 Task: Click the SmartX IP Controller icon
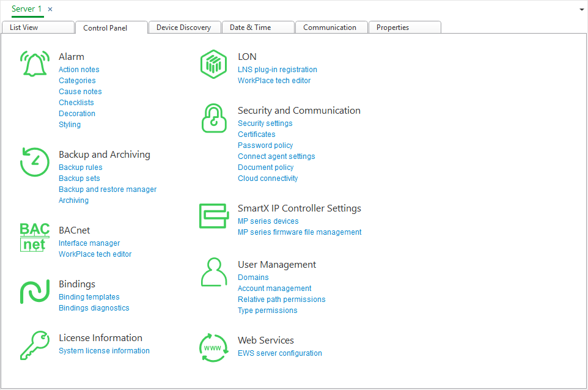click(x=214, y=216)
